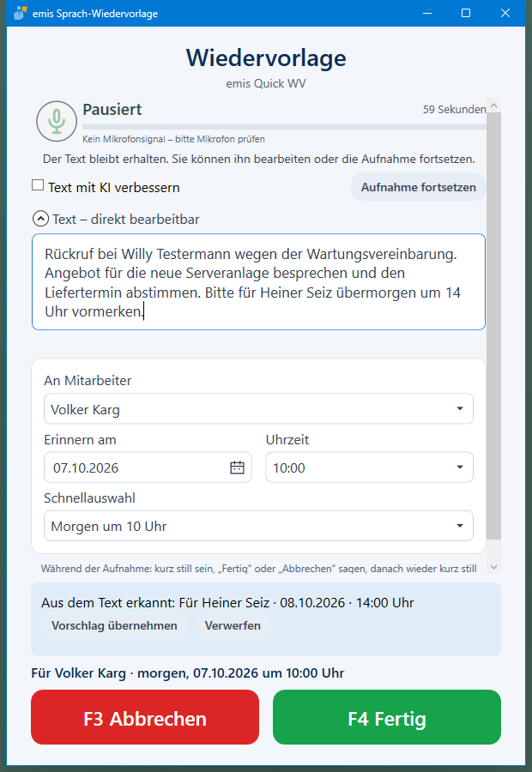Maximize the emis Sprach-Wiedervorlage window
Viewport: 532px width, 772px height.
click(x=466, y=13)
